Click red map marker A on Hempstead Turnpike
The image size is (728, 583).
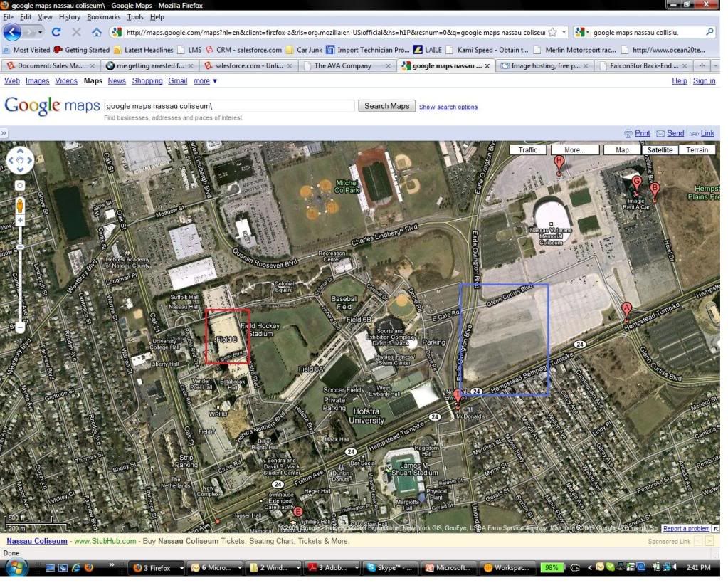click(626, 310)
